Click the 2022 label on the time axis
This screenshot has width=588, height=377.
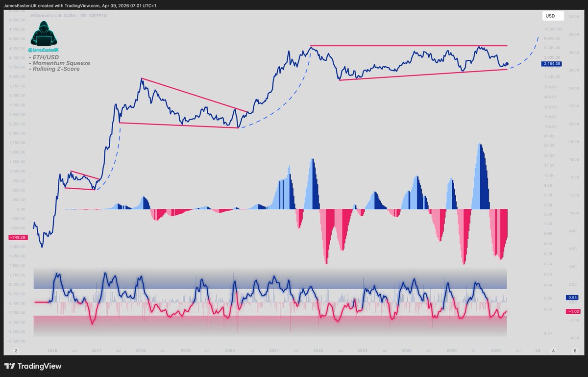pyautogui.click(x=318, y=351)
